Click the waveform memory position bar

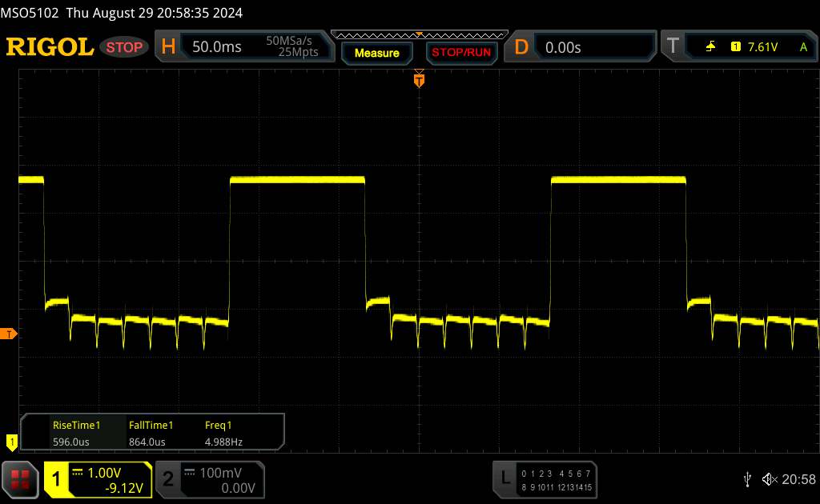tap(420, 35)
